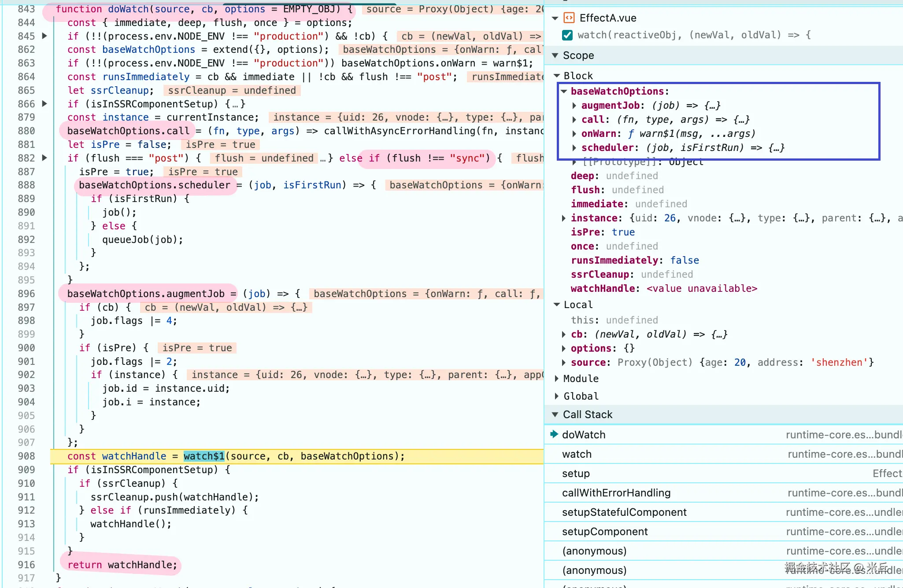Click the 'flush: undefined' scope entry

pyautogui.click(x=617, y=190)
